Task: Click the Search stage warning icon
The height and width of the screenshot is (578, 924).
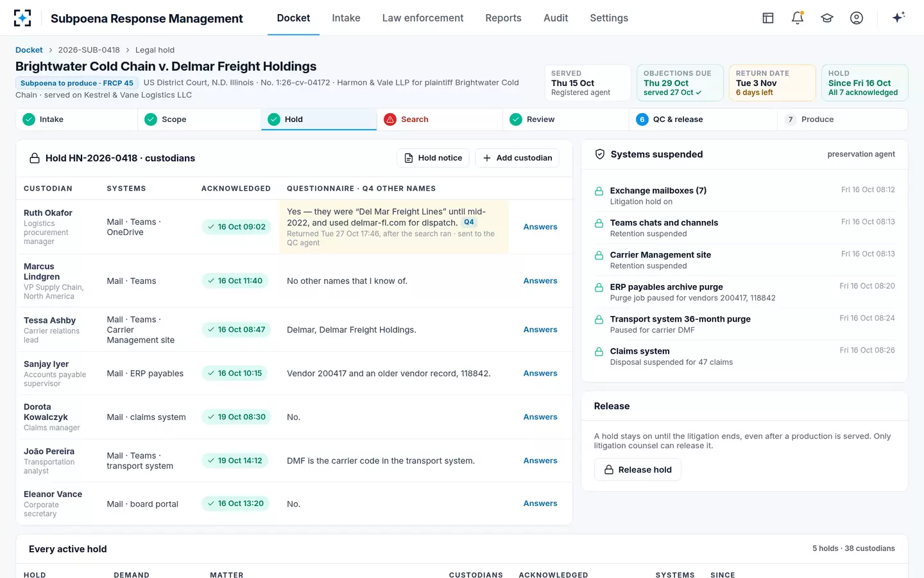Action: click(x=390, y=119)
